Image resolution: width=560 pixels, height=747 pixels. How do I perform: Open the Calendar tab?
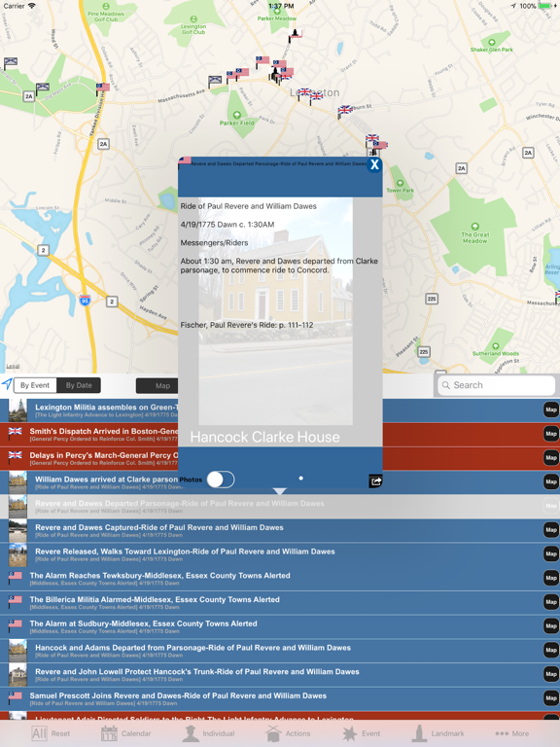tap(126, 733)
